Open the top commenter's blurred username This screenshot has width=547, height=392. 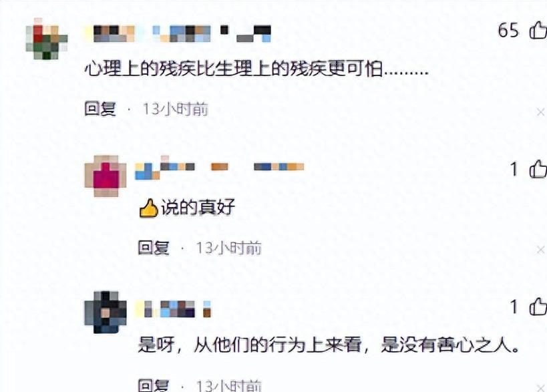(x=178, y=34)
